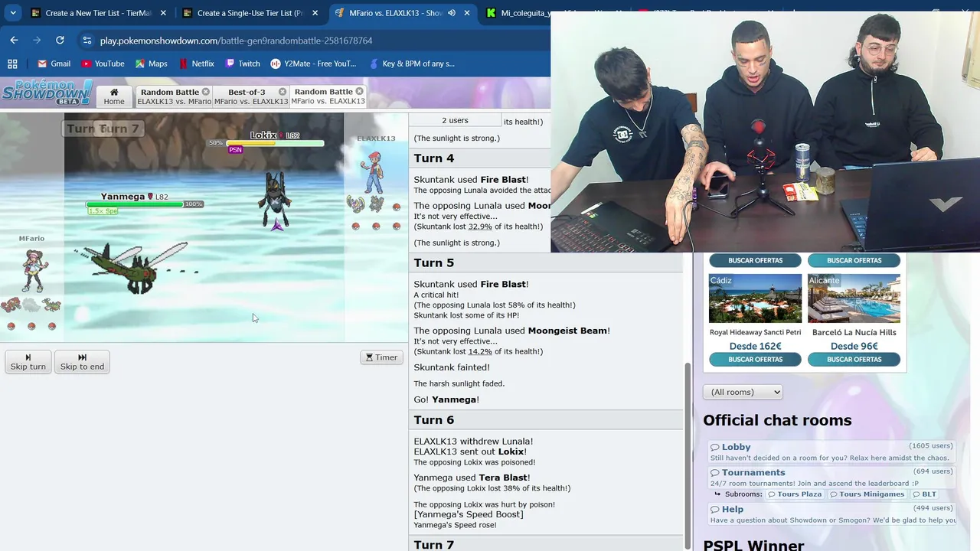This screenshot has height=551, width=980.
Task: Click Skip to end button
Action: click(x=82, y=362)
